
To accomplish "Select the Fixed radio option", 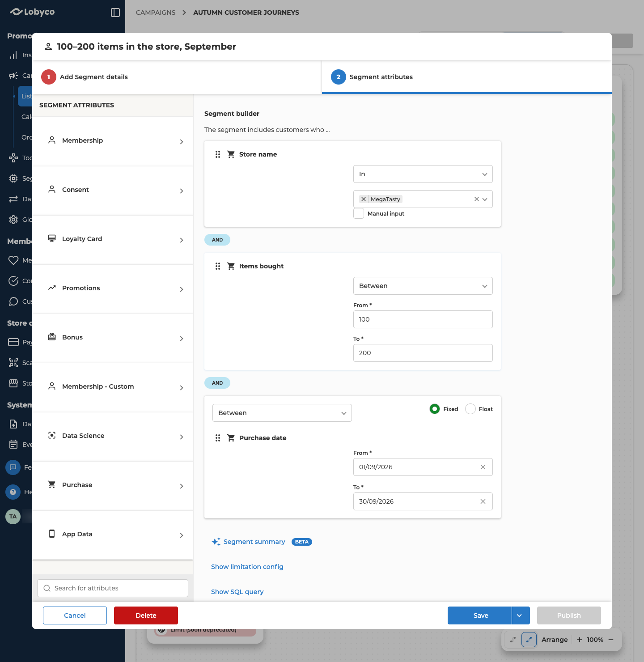I will (x=434, y=409).
